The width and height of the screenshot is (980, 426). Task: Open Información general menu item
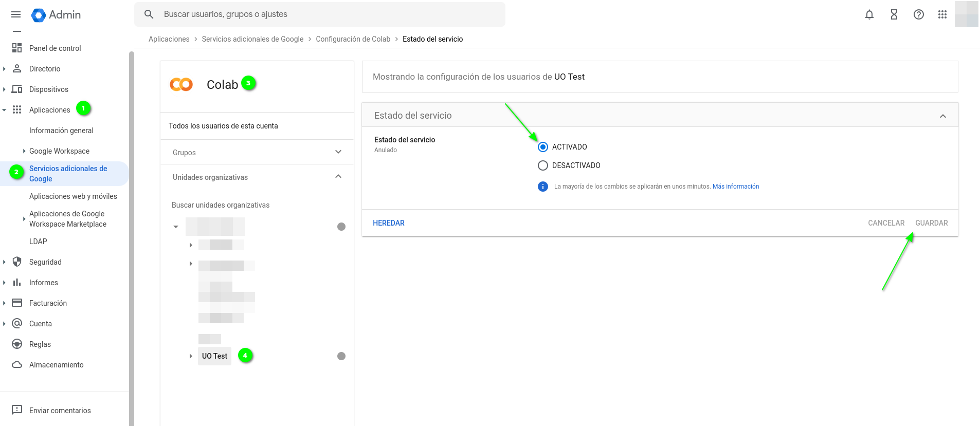61,131
